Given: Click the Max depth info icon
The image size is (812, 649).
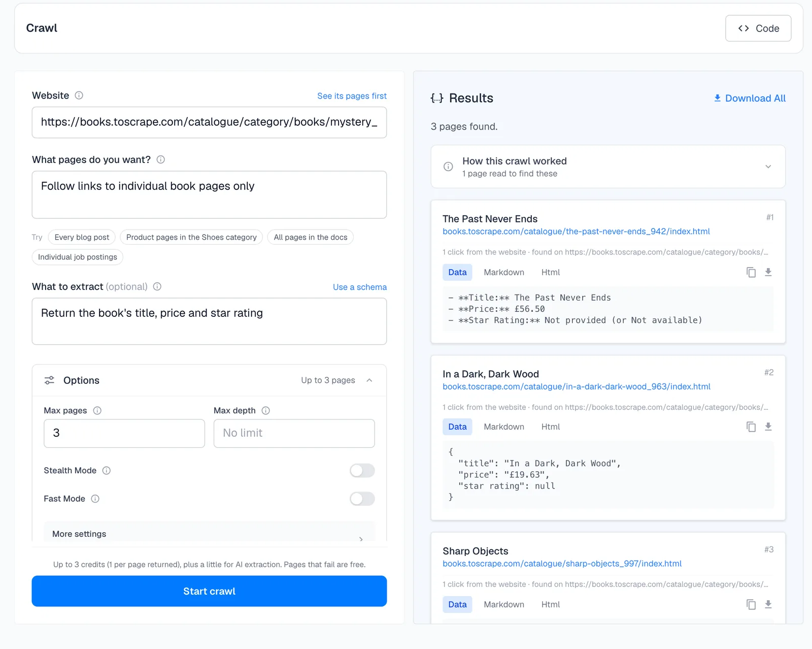Looking at the screenshot, I should click(x=266, y=410).
